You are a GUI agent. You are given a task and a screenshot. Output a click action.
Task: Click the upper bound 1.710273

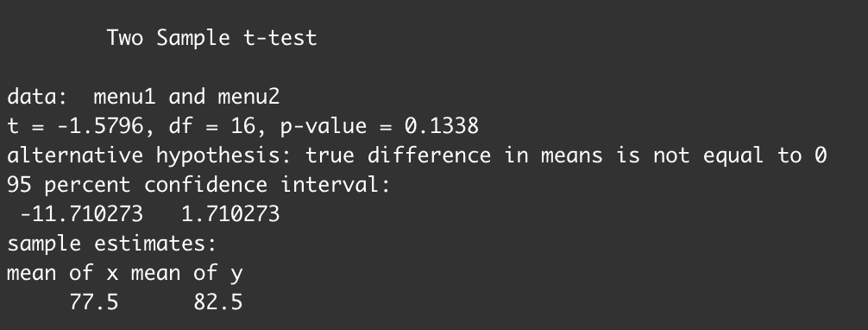click(230, 214)
